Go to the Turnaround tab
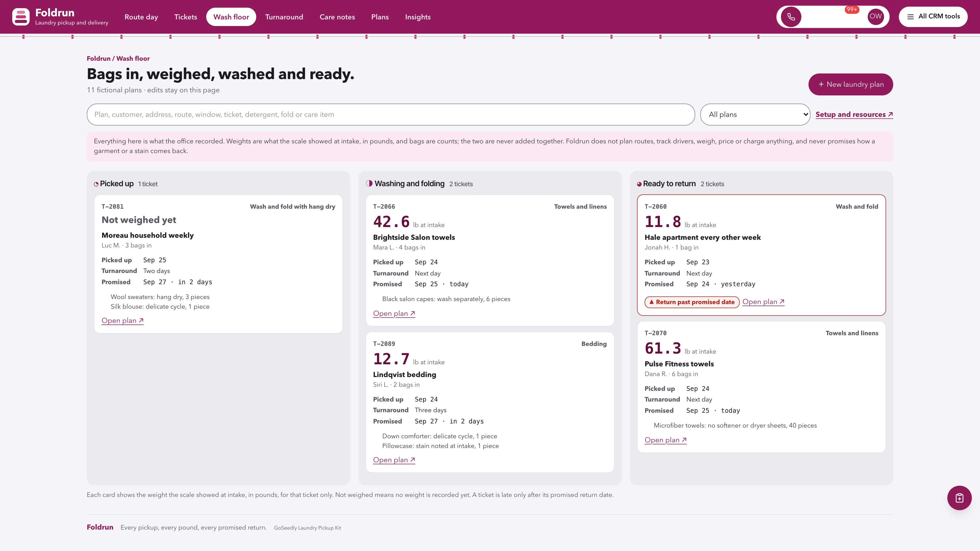The image size is (980, 551). tap(284, 17)
